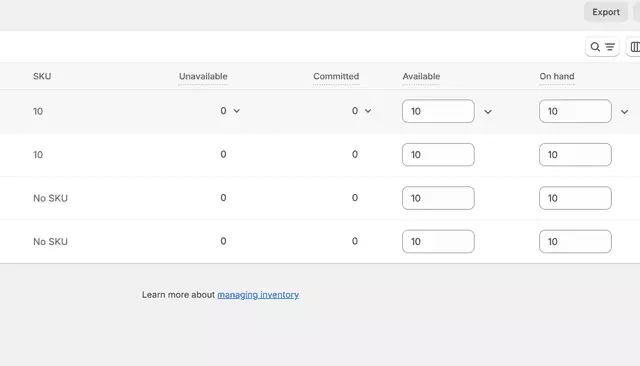Focus Available field in second row
This screenshot has width=640, height=366.
438,155
